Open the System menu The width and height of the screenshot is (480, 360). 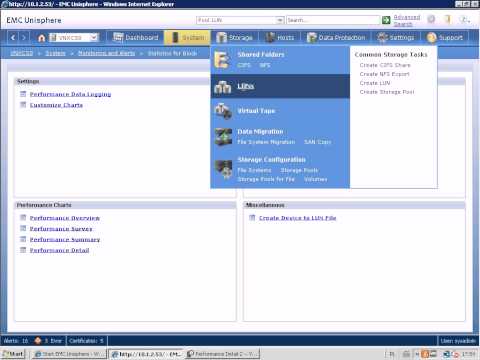(187, 37)
